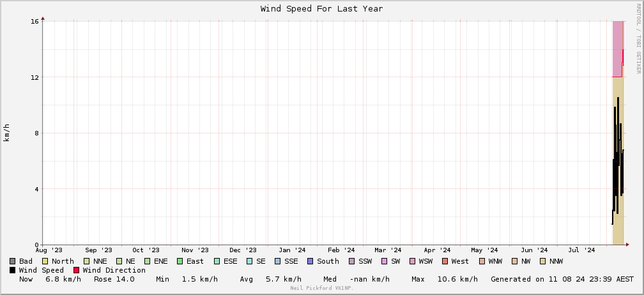
Task: Click the pink WSW shaded area on chart
Action: (617, 49)
